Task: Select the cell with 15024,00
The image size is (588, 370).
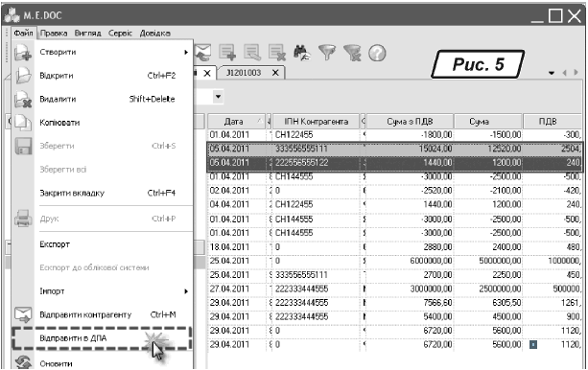Action: pos(410,149)
